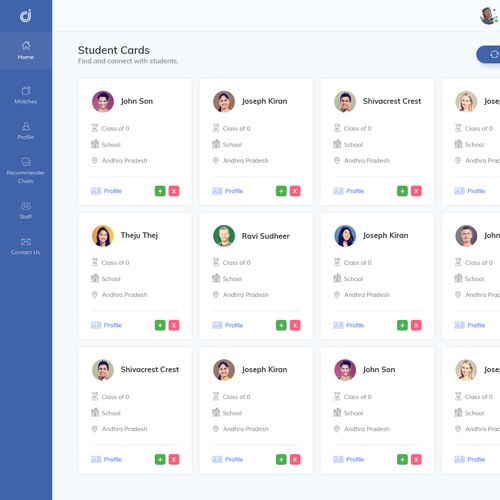View Theju Thej's Profile link

pyautogui.click(x=106, y=325)
